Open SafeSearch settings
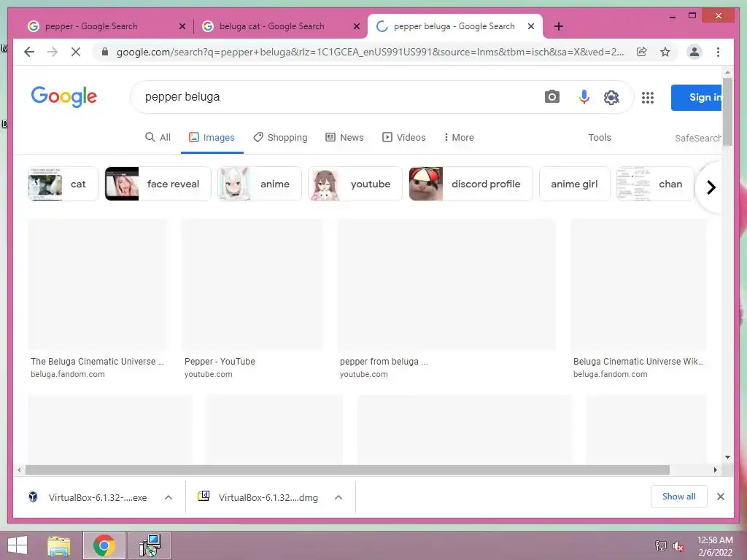This screenshot has width=747, height=560. [x=698, y=138]
